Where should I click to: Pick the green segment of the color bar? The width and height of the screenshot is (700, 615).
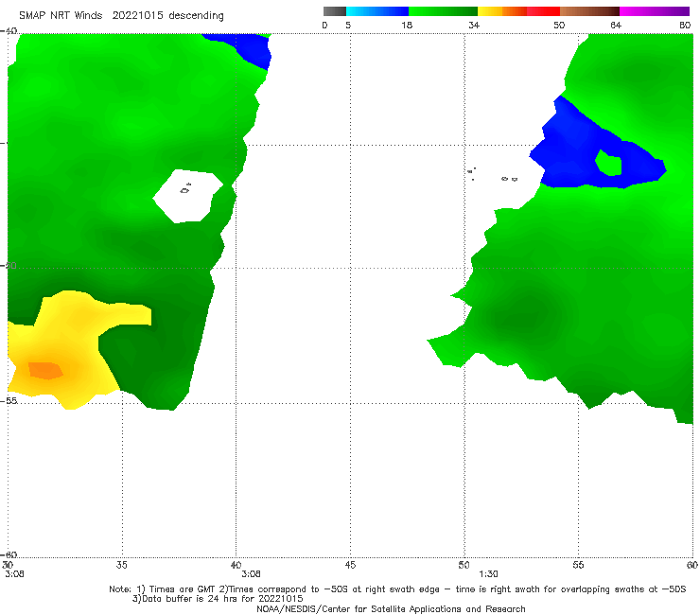(x=443, y=11)
